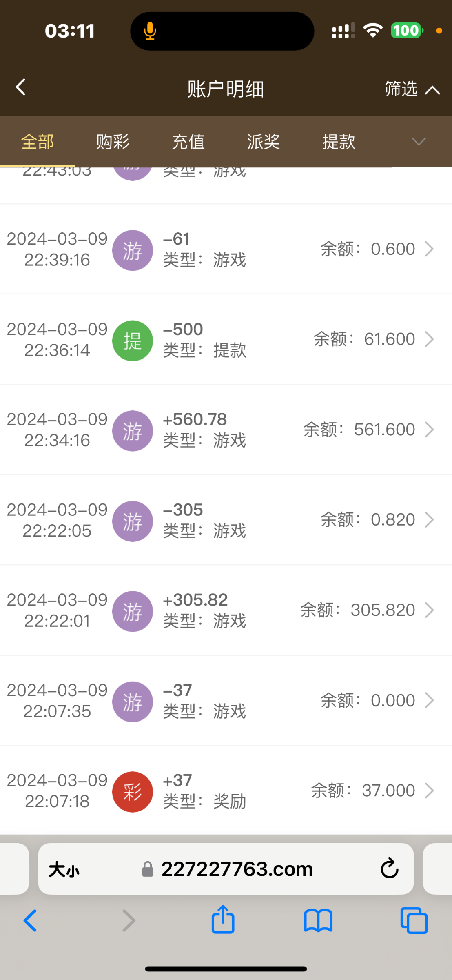This screenshot has width=452, height=980.
Task: Open the +305.82 game record
Action: pyautogui.click(x=226, y=610)
